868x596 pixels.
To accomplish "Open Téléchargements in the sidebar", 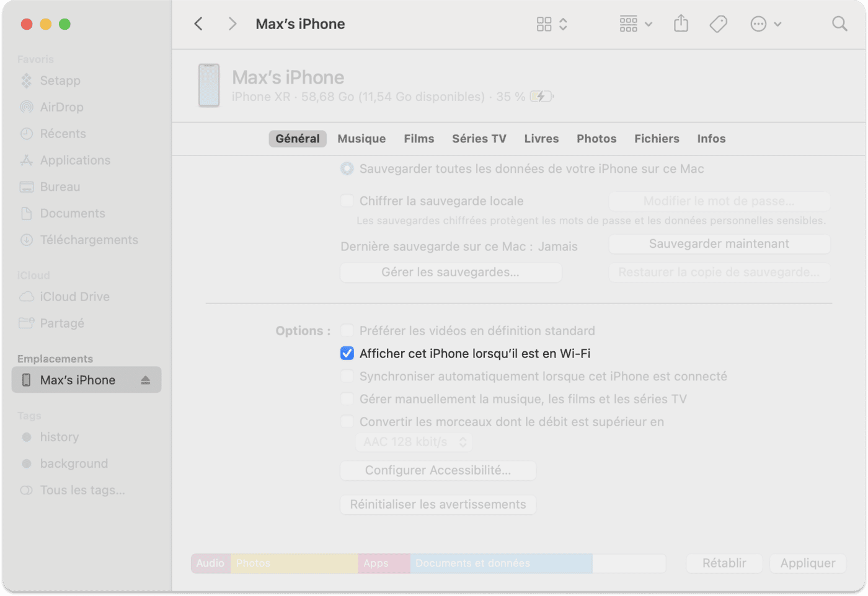I will point(89,240).
